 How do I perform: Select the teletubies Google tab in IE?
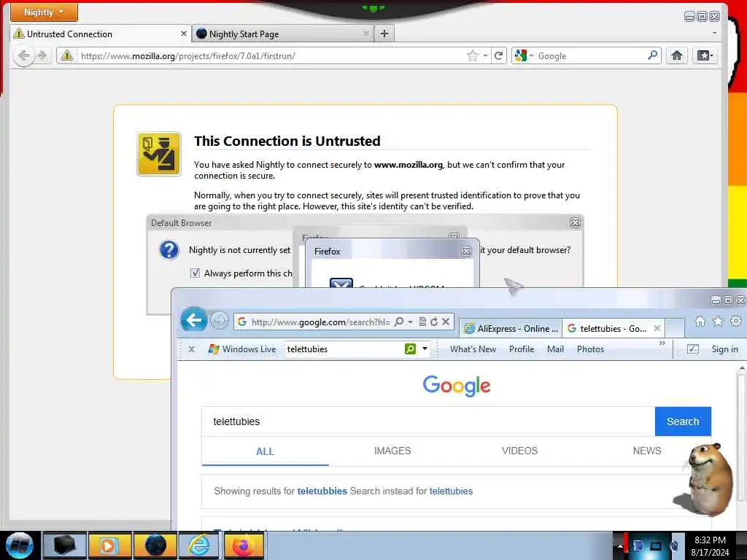(x=614, y=328)
